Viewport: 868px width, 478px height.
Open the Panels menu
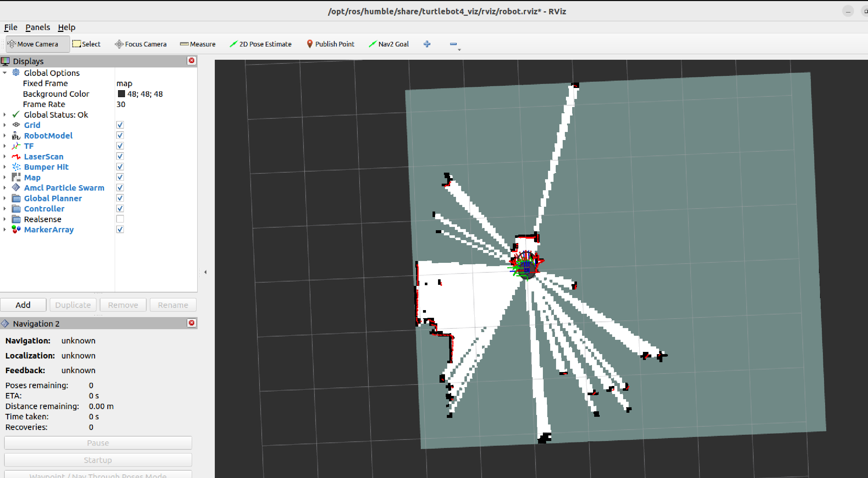pyautogui.click(x=37, y=27)
